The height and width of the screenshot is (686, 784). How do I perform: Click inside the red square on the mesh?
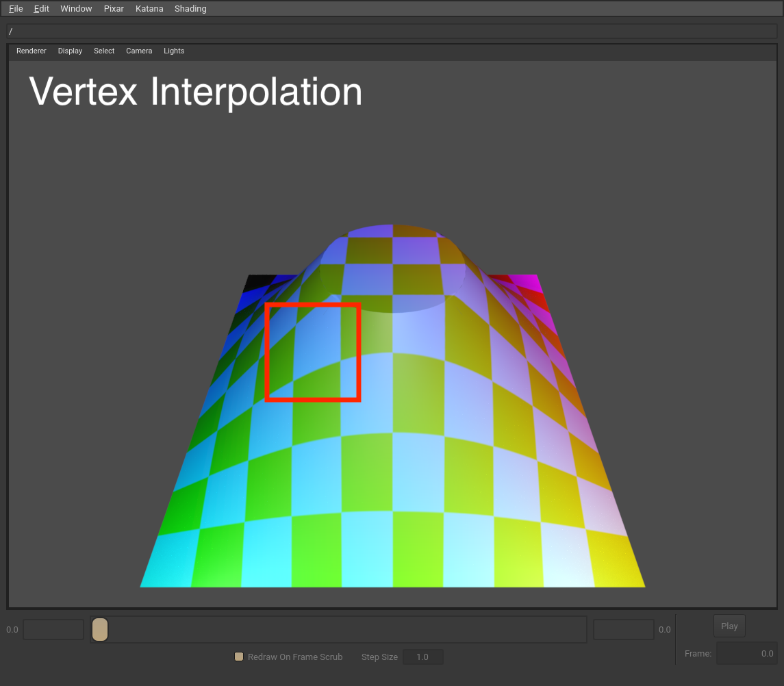coord(313,352)
